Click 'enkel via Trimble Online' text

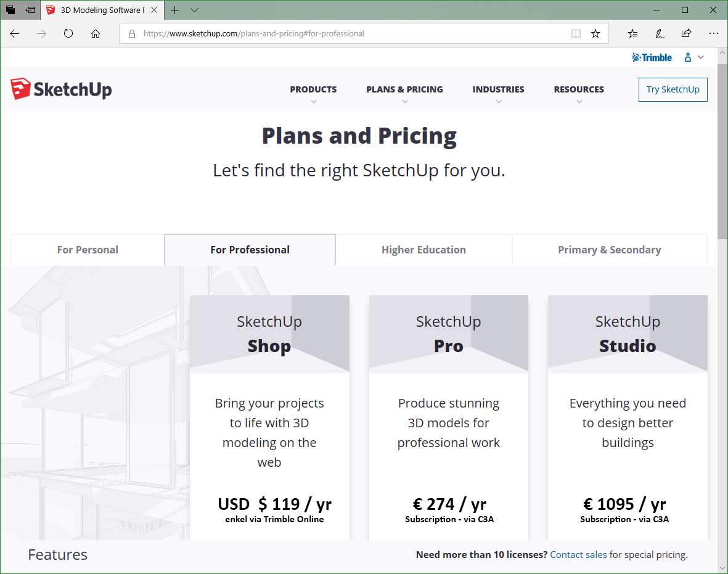point(274,519)
